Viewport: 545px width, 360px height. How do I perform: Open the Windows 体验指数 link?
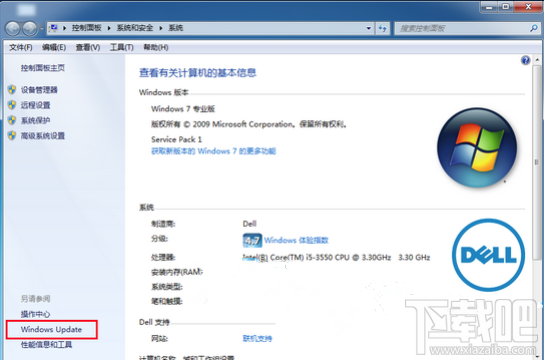coord(296,240)
